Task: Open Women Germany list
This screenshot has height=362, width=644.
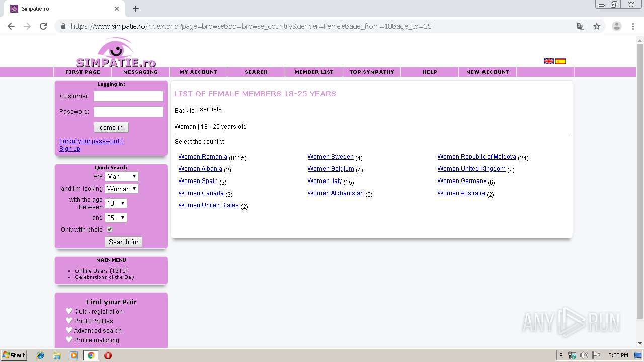Action: click(x=462, y=181)
